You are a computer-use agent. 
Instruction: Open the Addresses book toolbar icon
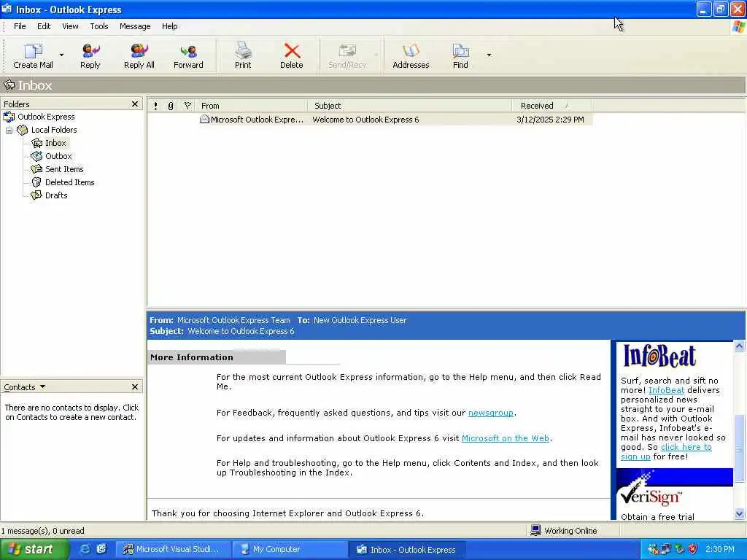coord(411,55)
